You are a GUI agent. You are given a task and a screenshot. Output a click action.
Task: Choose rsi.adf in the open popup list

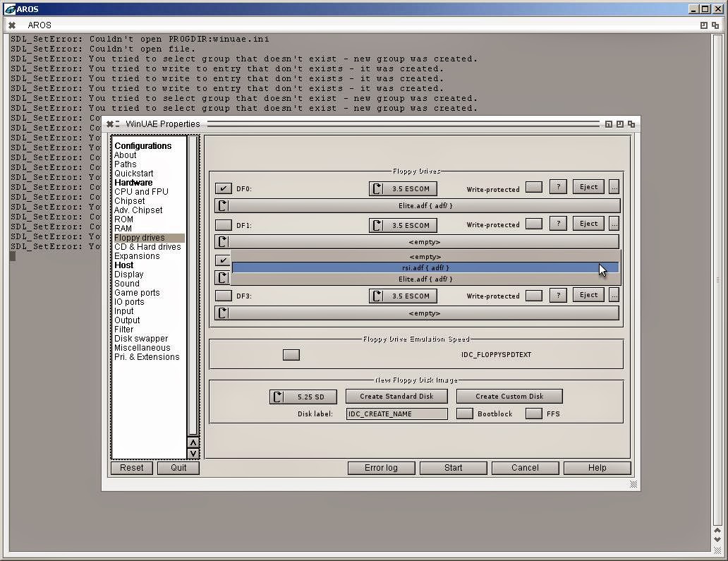tap(425, 268)
